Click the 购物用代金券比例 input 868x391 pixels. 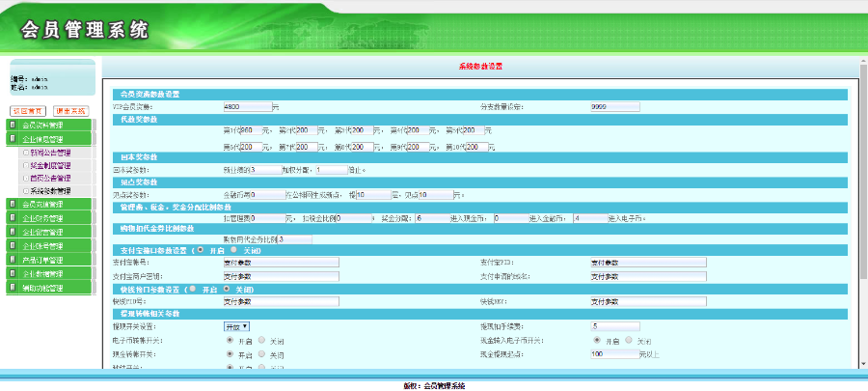click(x=295, y=239)
